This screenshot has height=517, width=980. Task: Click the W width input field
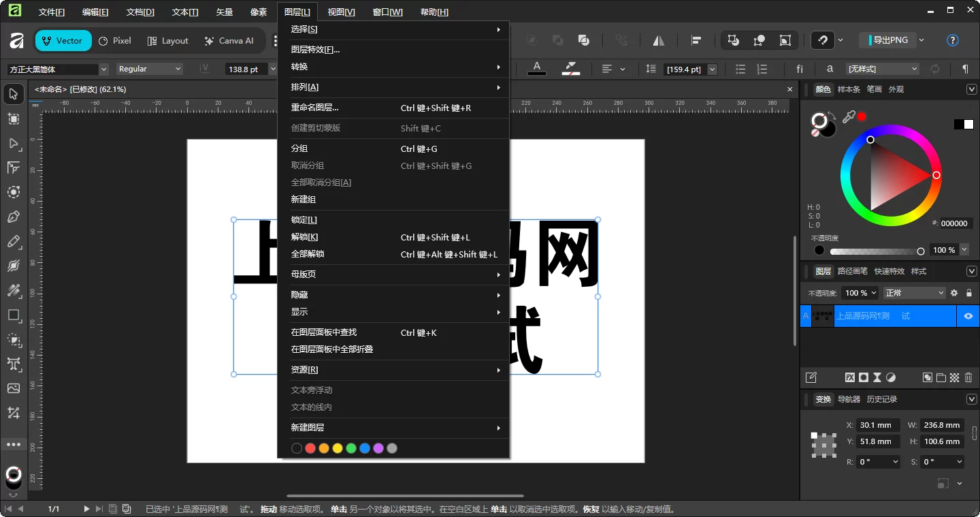942,425
